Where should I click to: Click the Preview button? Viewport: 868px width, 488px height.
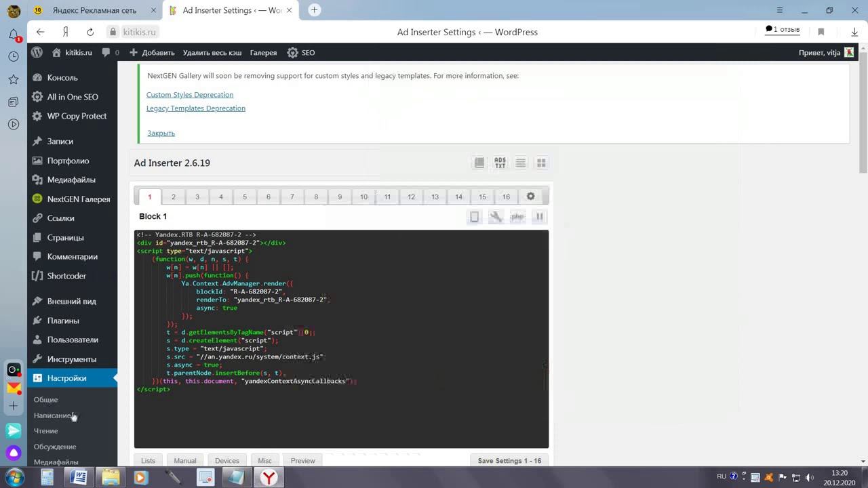coord(303,461)
